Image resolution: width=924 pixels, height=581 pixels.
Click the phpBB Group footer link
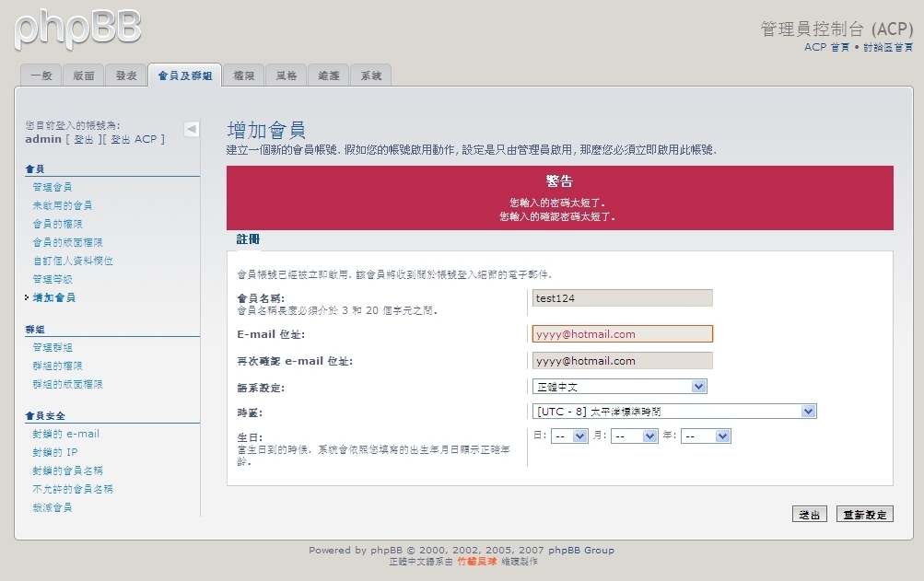tap(581, 550)
